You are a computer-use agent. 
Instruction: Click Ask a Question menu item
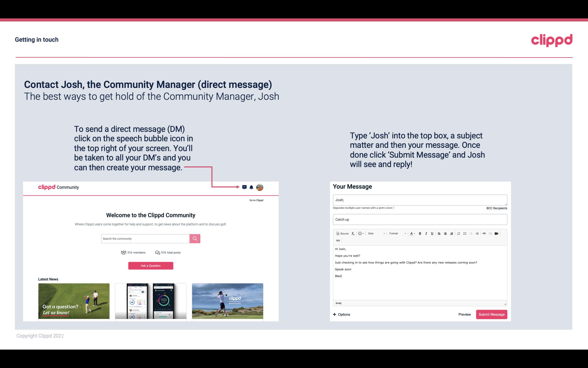click(151, 265)
